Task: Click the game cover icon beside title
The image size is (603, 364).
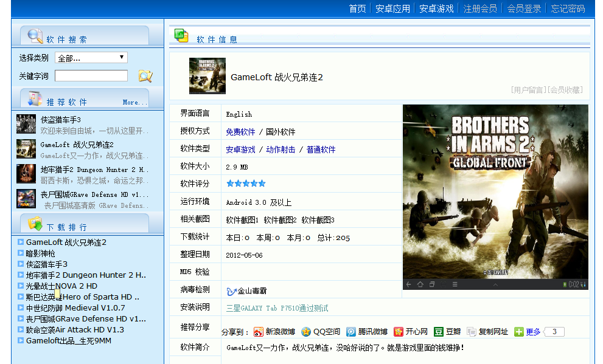Action: 207,76
